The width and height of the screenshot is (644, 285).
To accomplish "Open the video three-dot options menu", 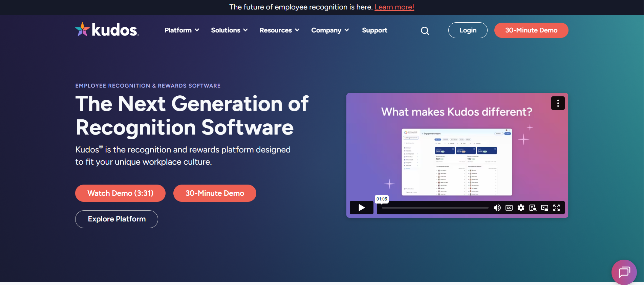I will coord(558,103).
